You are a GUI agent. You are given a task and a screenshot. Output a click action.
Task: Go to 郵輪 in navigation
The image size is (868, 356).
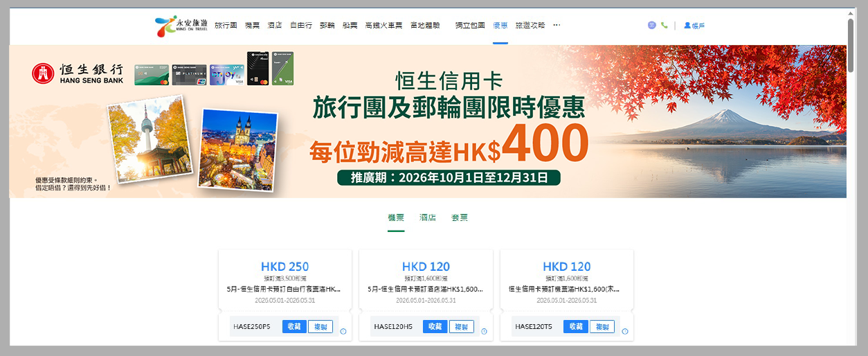[x=327, y=25]
